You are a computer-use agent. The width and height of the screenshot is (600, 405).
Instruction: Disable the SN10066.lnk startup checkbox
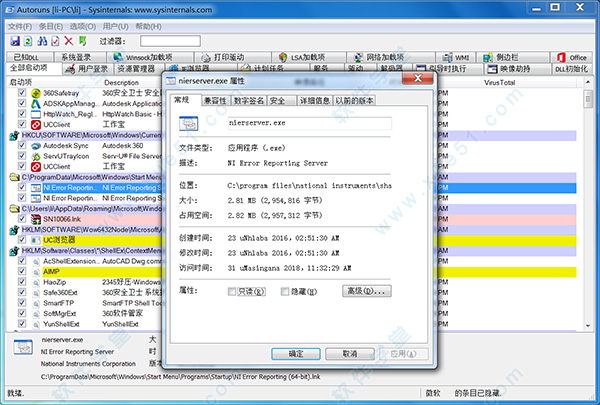tap(22, 219)
